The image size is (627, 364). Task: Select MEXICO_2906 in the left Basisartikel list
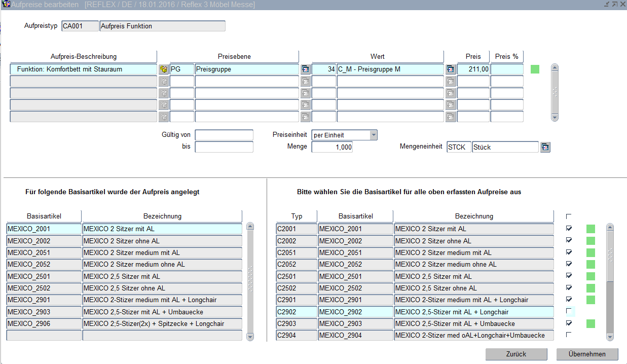click(x=44, y=323)
